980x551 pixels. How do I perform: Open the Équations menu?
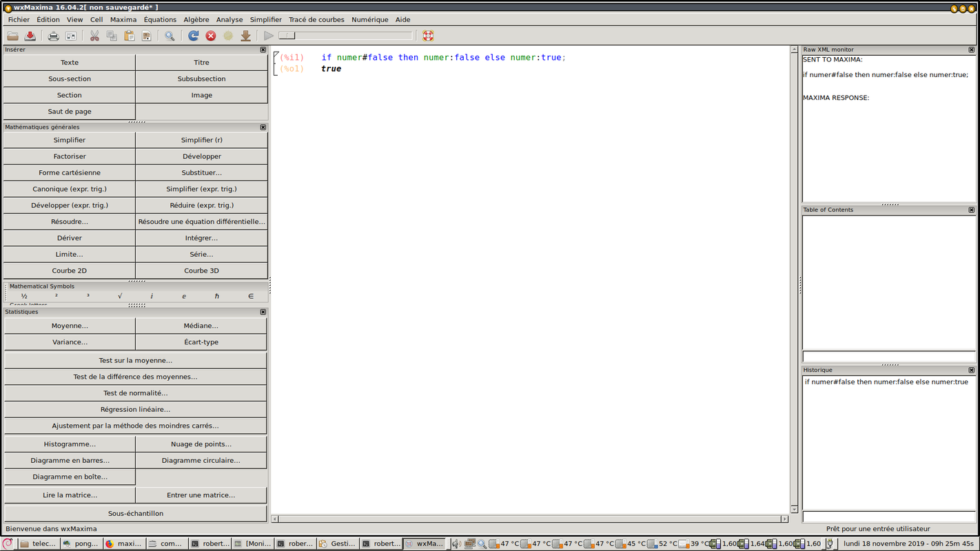point(160,20)
